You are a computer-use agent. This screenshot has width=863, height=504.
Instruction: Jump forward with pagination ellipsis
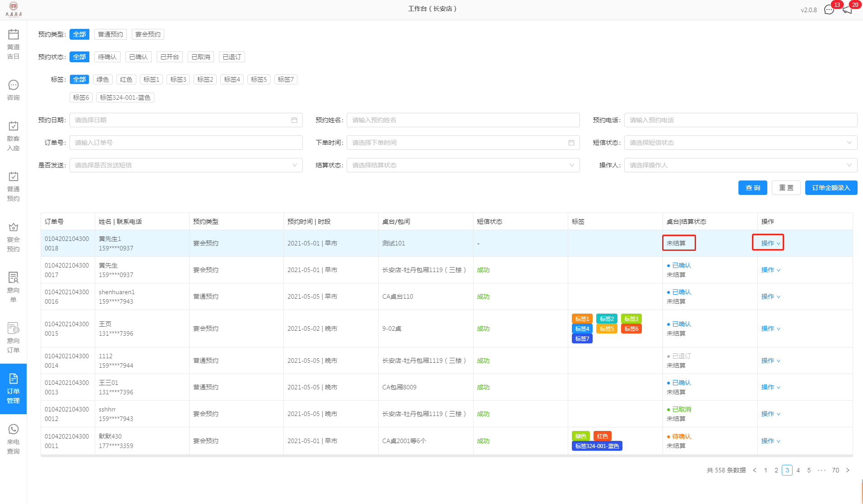click(x=821, y=470)
